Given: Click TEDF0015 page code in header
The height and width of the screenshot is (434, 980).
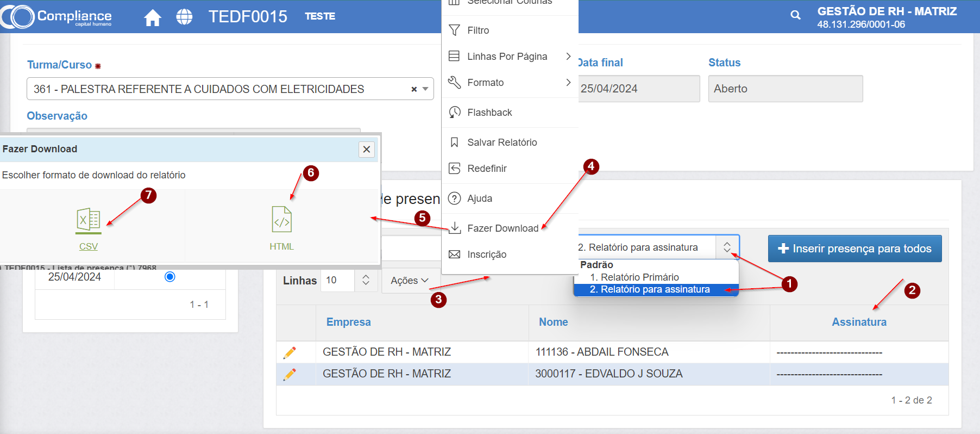Looking at the screenshot, I should (x=248, y=16).
